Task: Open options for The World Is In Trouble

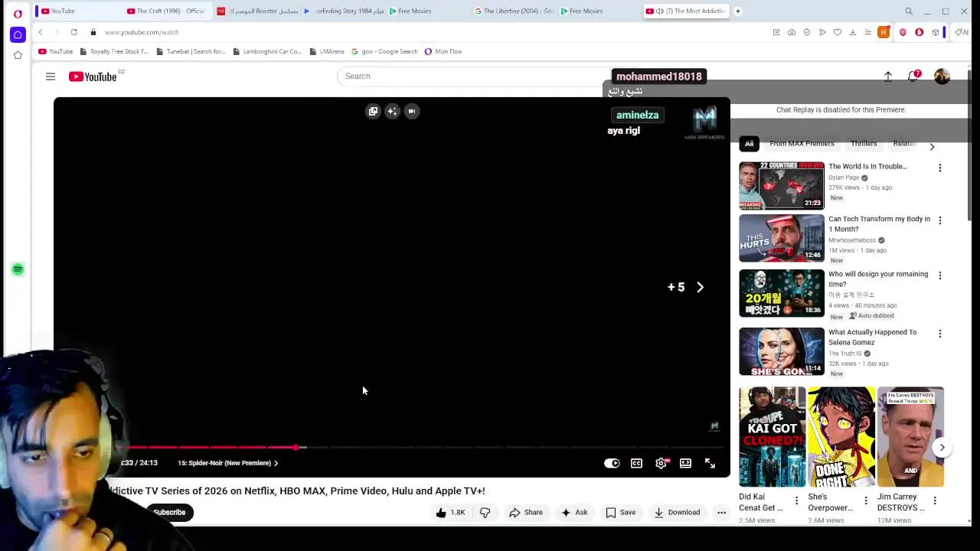Action: click(x=940, y=168)
